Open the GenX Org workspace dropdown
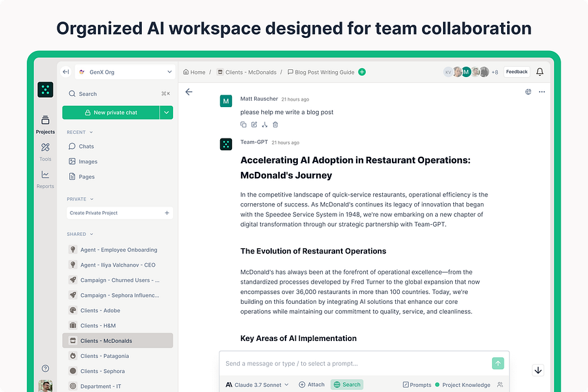The height and width of the screenshot is (392, 588). pyautogui.click(x=125, y=72)
